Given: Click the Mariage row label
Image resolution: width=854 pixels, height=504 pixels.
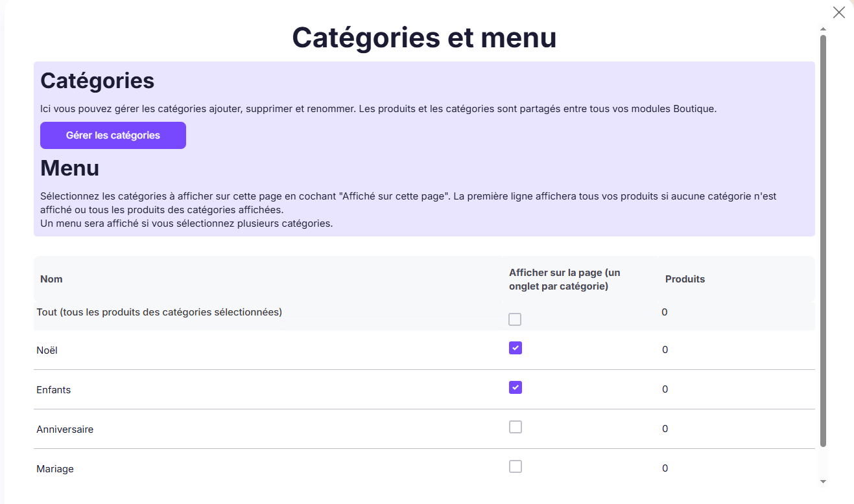Looking at the screenshot, I should pos(55,468).
